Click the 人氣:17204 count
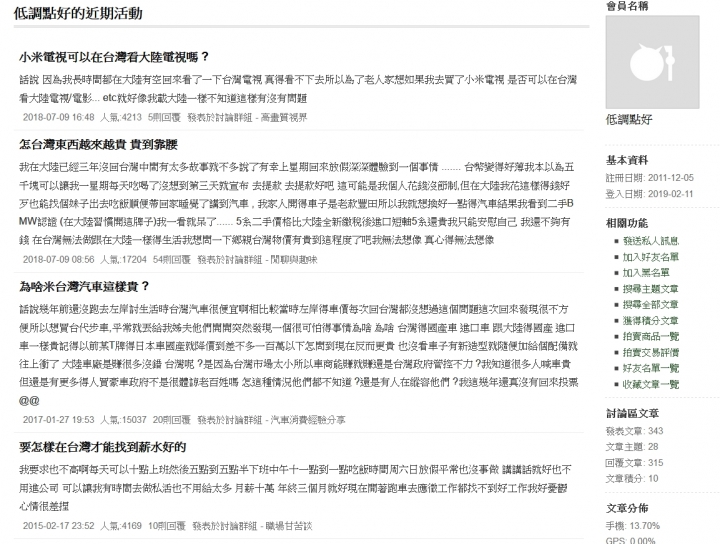This screenshot has height=544, width=720. (x=123, y=260)
